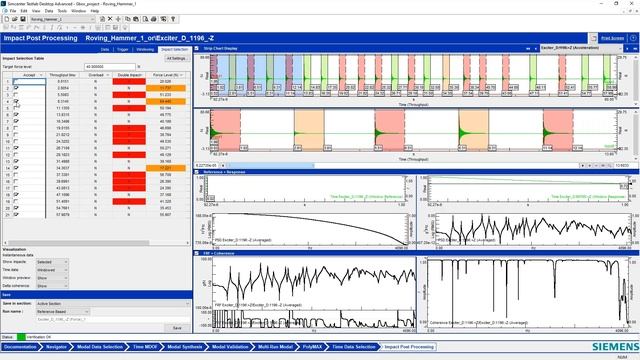The height and width of the screenshot is (360, 640).
Task: Click the unit icon beside Target force level field
Action: tap(139, 67)
